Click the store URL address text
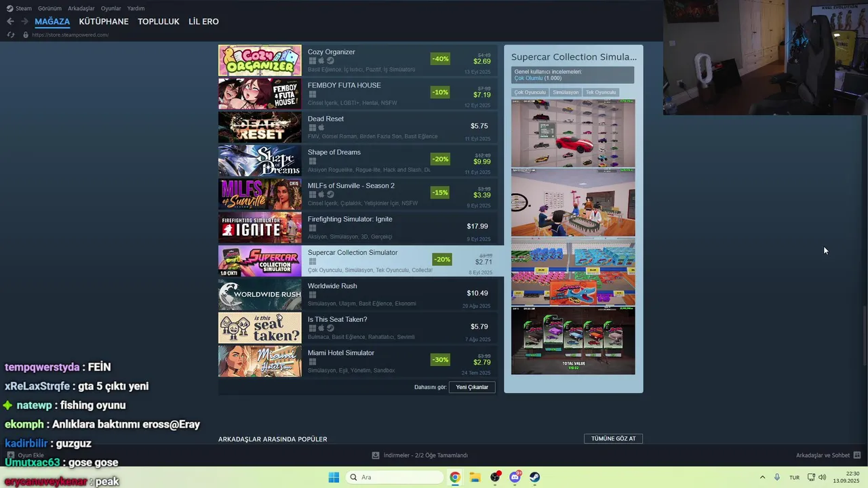Screen dimensions: 868x488 click(70, 35)
